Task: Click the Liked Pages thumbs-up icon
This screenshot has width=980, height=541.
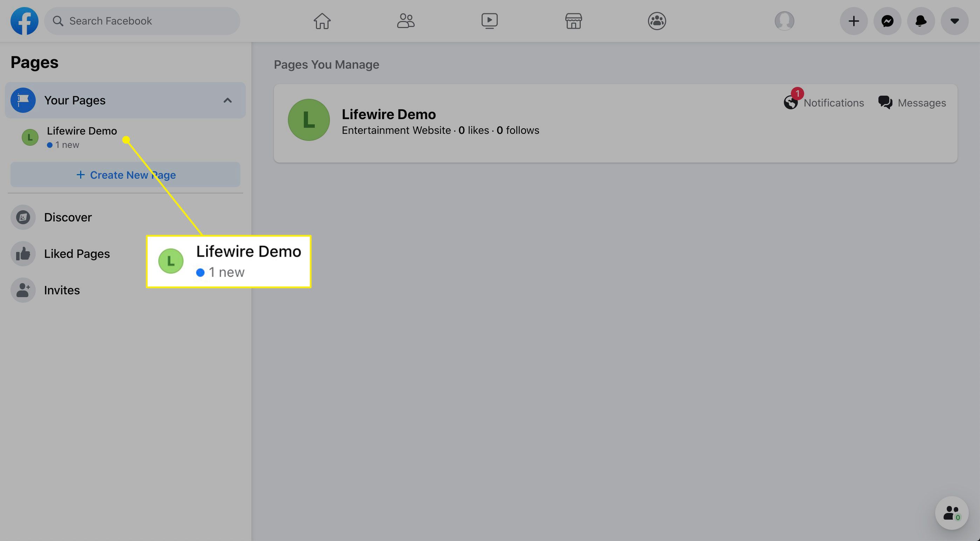Action: tap(23, 254)
